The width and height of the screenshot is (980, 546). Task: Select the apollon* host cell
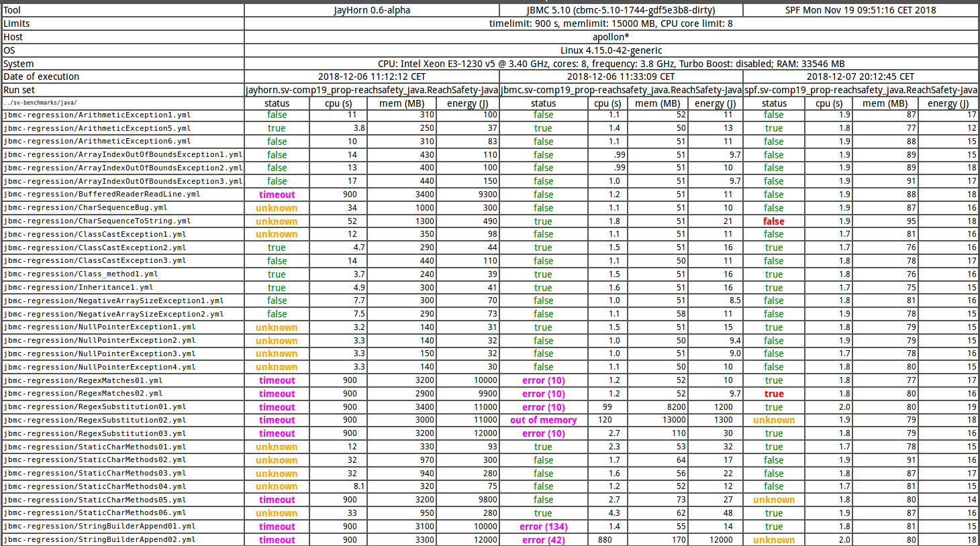coord(611,37)
